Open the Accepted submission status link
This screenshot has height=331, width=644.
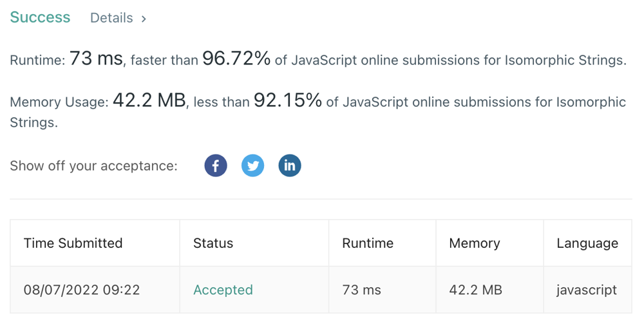pos(223,290)
